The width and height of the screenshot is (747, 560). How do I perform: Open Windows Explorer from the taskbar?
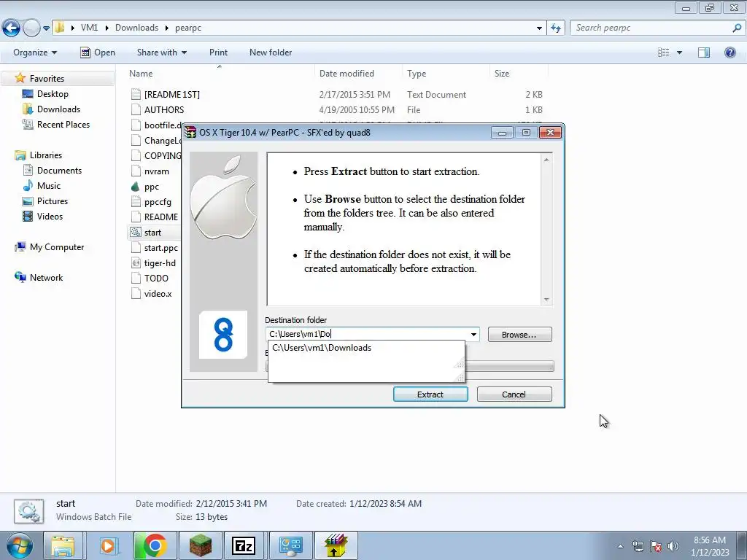(x=63, y=545)
